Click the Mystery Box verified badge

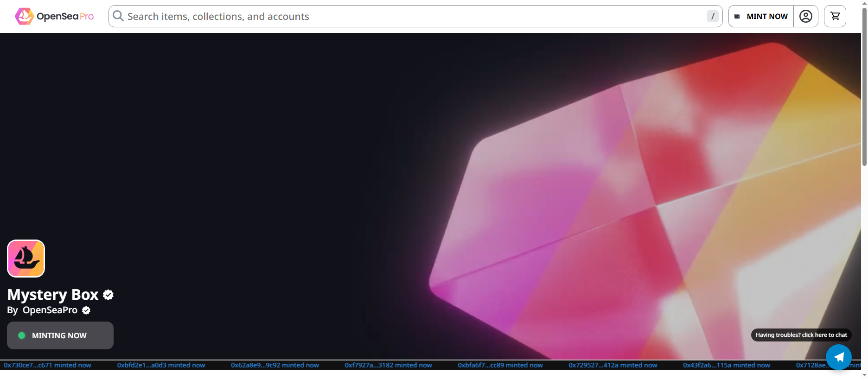108,295
